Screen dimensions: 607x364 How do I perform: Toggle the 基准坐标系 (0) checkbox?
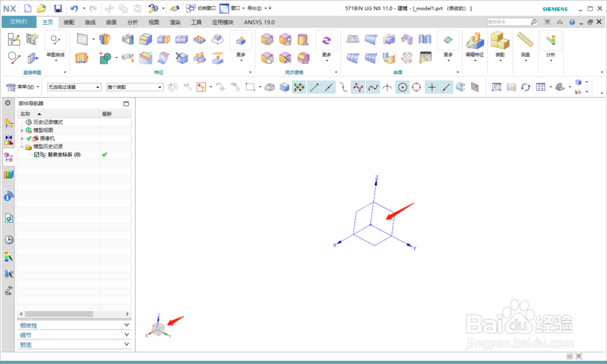click(36, 155)
